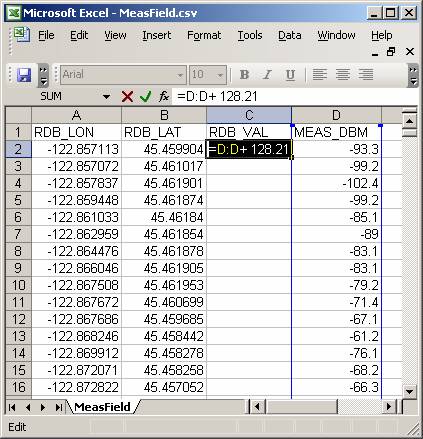Select the MeasField sheet tab
The width and height of the screenshot is (423, 439).
tap(102, 407)
